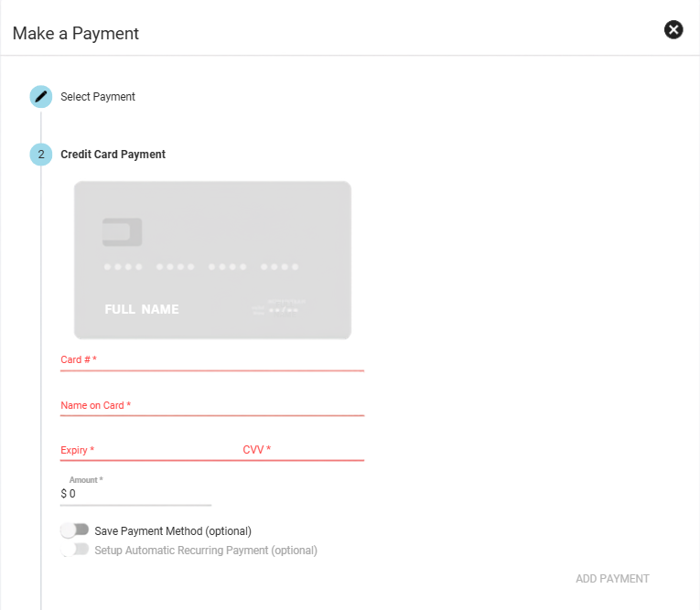Click the pencil edit icon for Select Payment
700x610 pixels.
click(41, 96)
